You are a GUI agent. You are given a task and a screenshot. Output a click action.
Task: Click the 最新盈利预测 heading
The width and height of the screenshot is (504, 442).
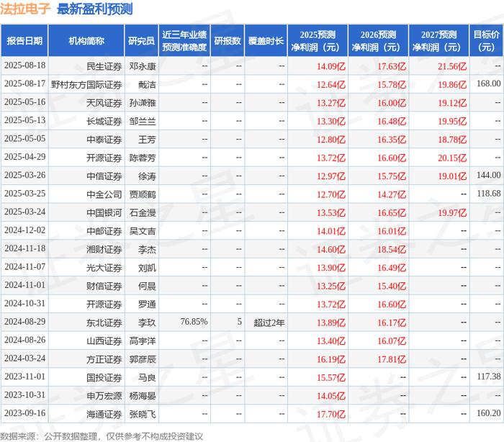coord(95,9)
